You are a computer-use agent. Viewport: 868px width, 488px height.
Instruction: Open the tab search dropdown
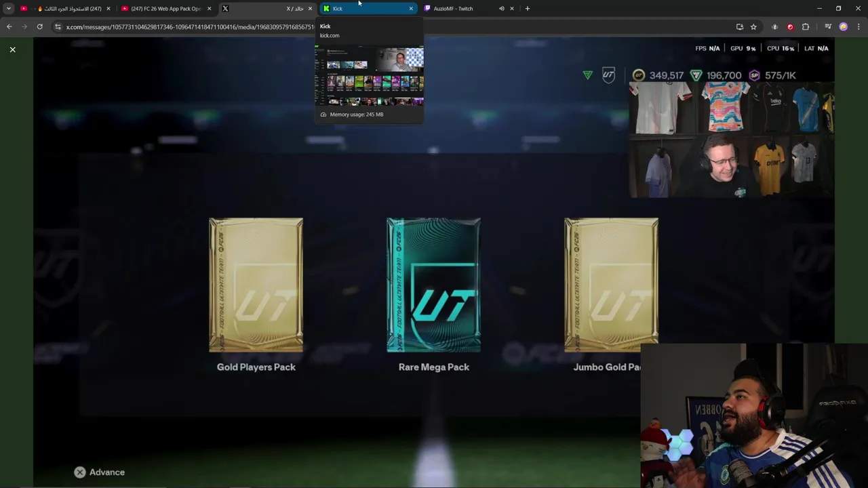8,9
